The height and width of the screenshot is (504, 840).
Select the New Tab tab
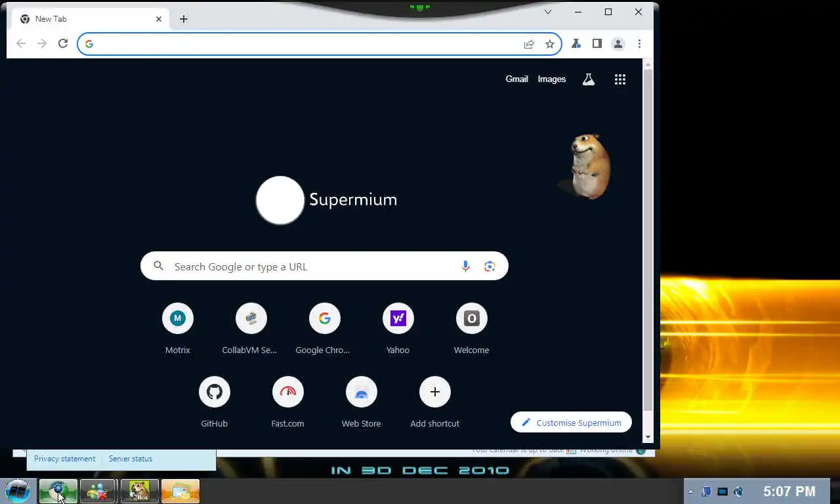[90, 19]
